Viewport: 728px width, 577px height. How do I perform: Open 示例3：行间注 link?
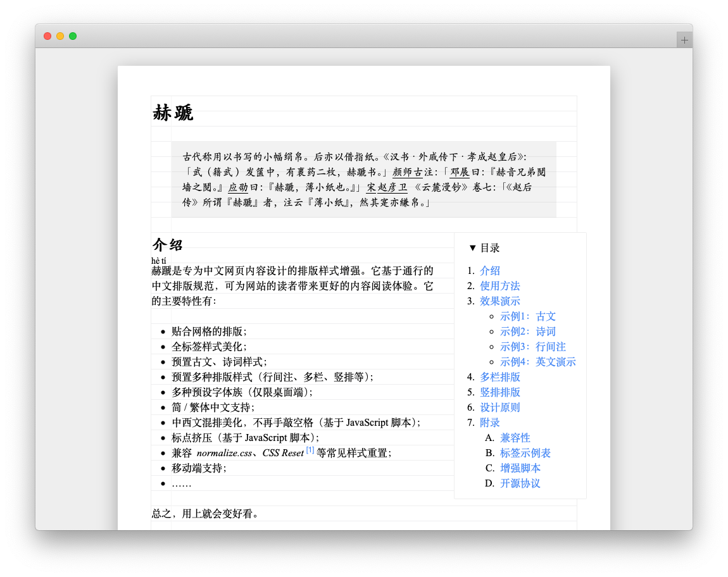click(x=533, y=347)
